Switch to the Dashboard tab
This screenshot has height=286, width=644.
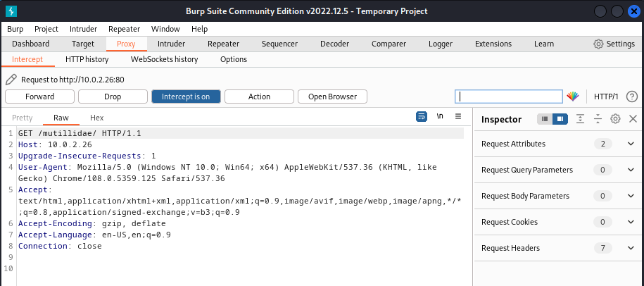coord(30,44)
